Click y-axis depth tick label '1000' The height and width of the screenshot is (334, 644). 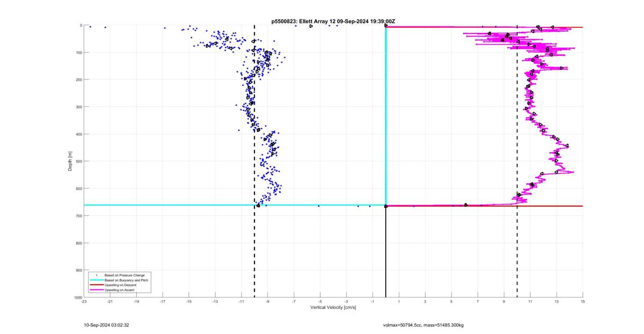(77, 297)
